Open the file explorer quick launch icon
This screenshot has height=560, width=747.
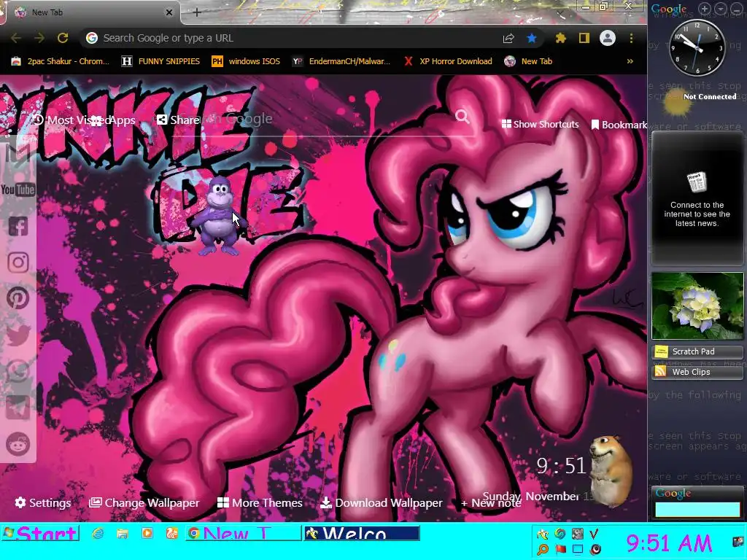123,533
